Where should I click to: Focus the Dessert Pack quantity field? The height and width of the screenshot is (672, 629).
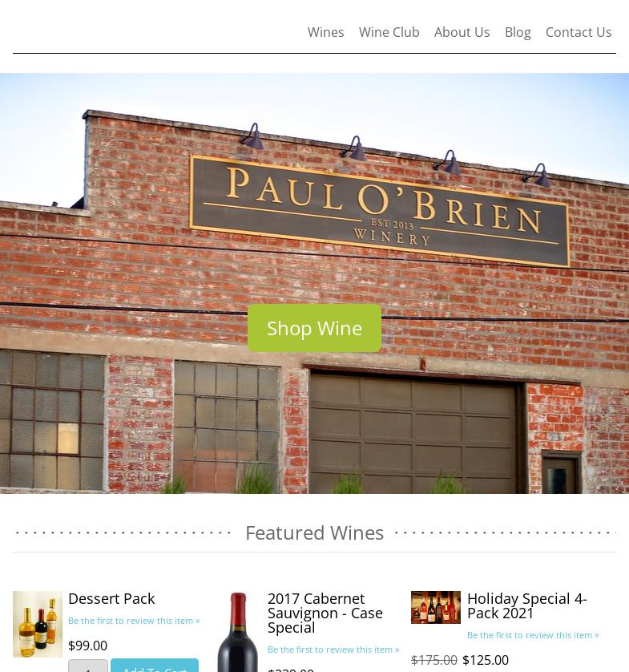click(x=88, y=666)
